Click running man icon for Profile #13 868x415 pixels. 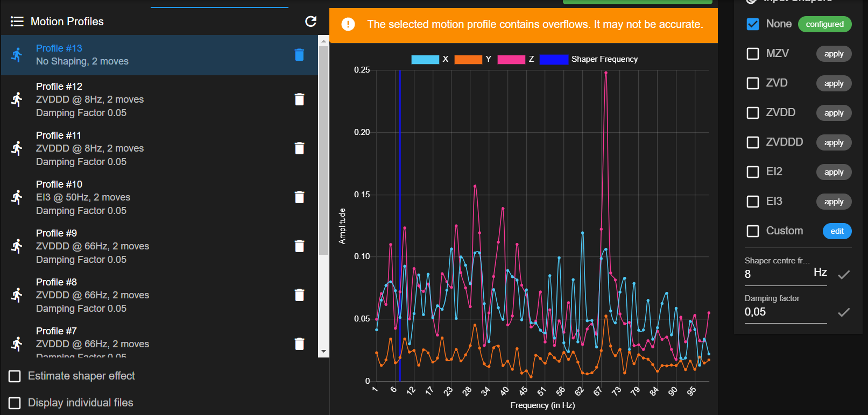pos(17,54)
